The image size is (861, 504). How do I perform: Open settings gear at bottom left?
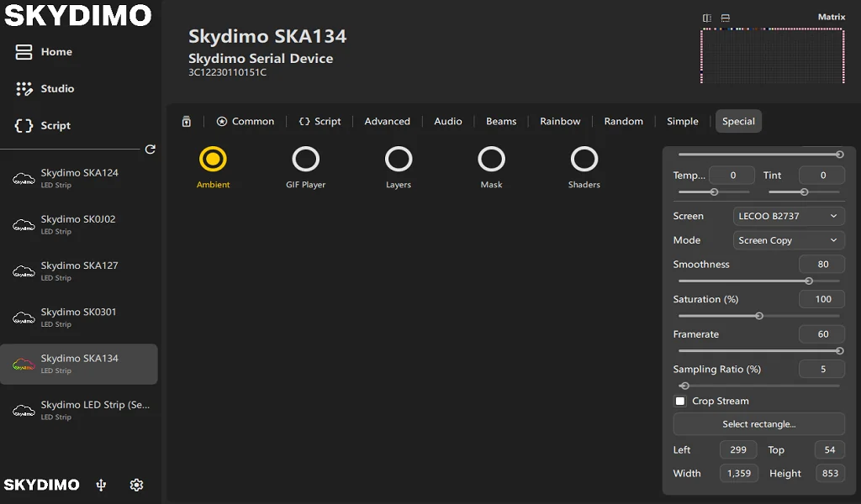click(x=137, y=485)
